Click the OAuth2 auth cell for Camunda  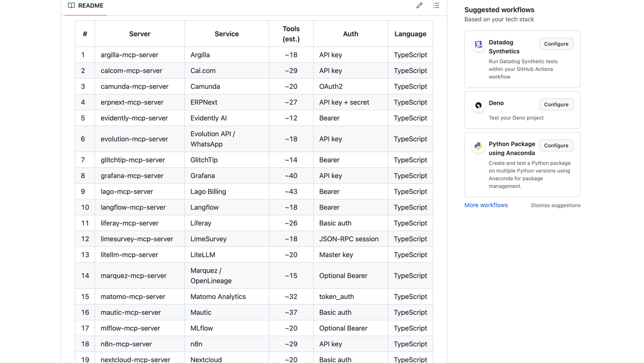point(330,86)
